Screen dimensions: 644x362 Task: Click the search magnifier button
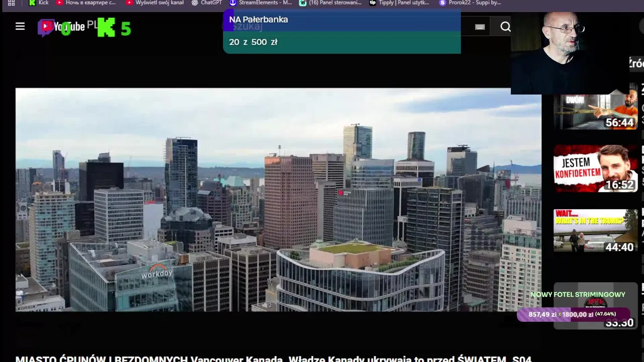506,27
